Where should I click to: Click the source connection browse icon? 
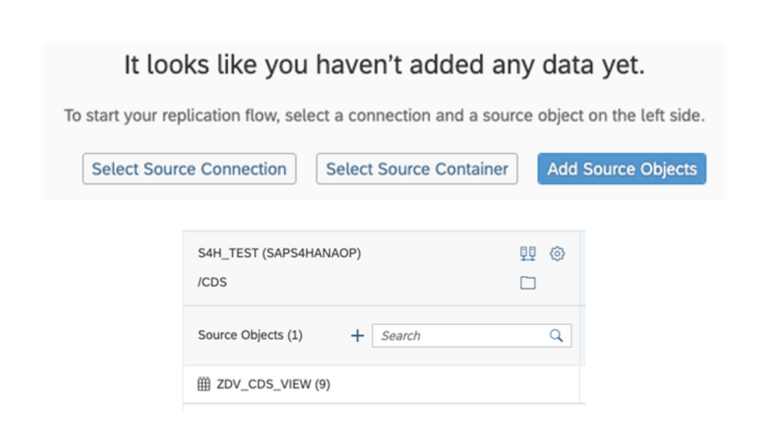pos(528,253)
